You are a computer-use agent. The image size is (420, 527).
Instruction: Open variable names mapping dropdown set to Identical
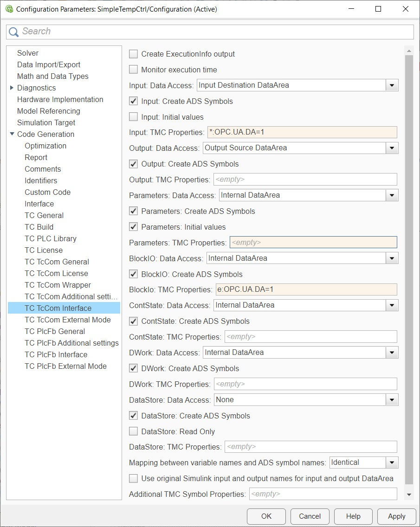[x=364, y=463]
